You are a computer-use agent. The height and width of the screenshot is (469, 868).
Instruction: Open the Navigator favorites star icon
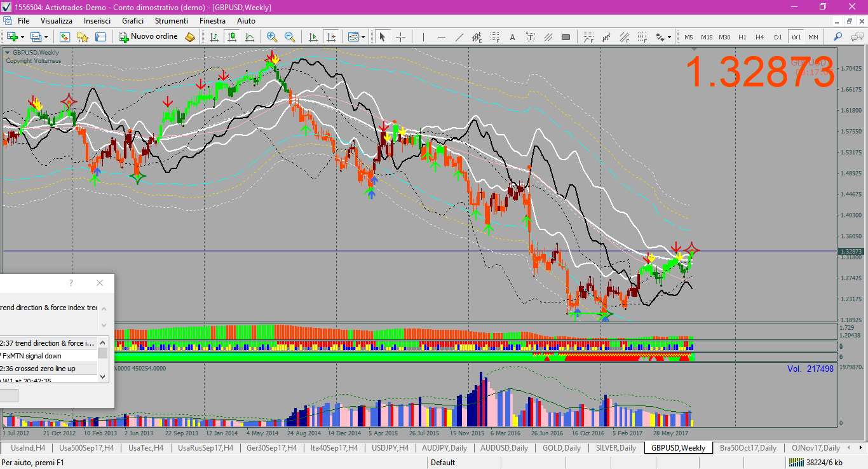tap(82, 37)
